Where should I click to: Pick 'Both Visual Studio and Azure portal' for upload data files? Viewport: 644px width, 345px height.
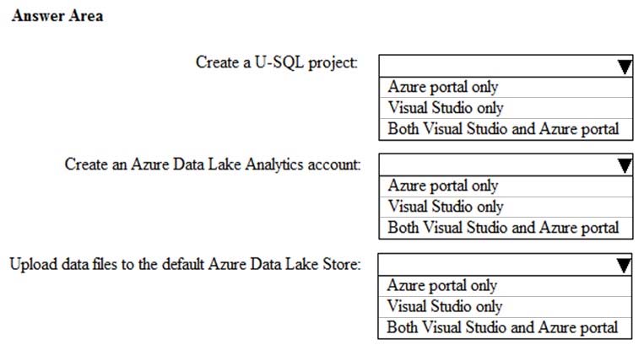505,328
